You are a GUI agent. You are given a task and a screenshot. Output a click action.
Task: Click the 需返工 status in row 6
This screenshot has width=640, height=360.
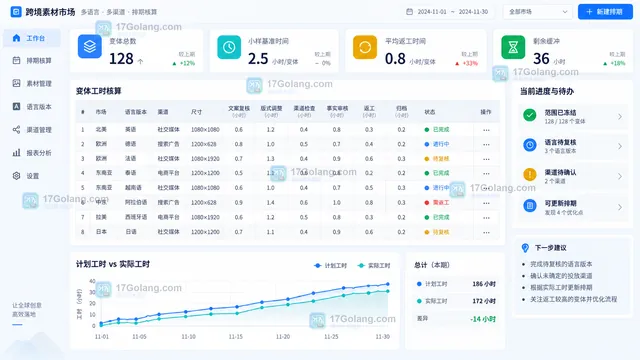(x=437, y=202)
